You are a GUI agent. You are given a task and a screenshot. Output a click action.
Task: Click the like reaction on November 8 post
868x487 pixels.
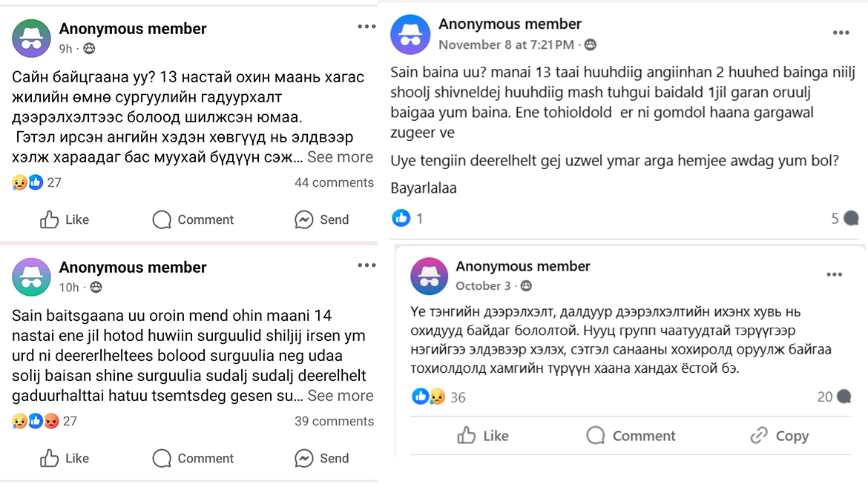coord(401,218)
